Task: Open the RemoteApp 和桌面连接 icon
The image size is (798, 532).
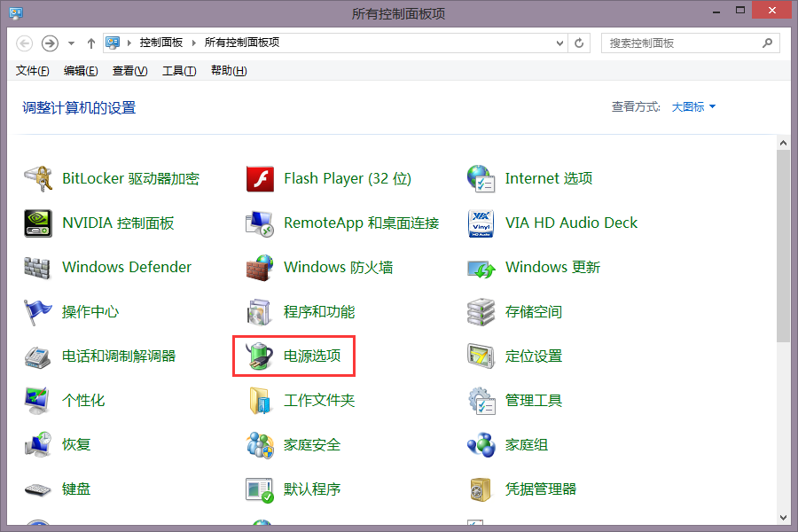Action: pos(260,223)
